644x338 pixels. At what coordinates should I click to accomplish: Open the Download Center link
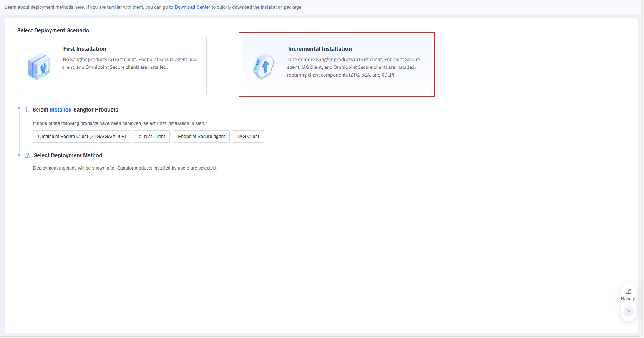[193, 7]
